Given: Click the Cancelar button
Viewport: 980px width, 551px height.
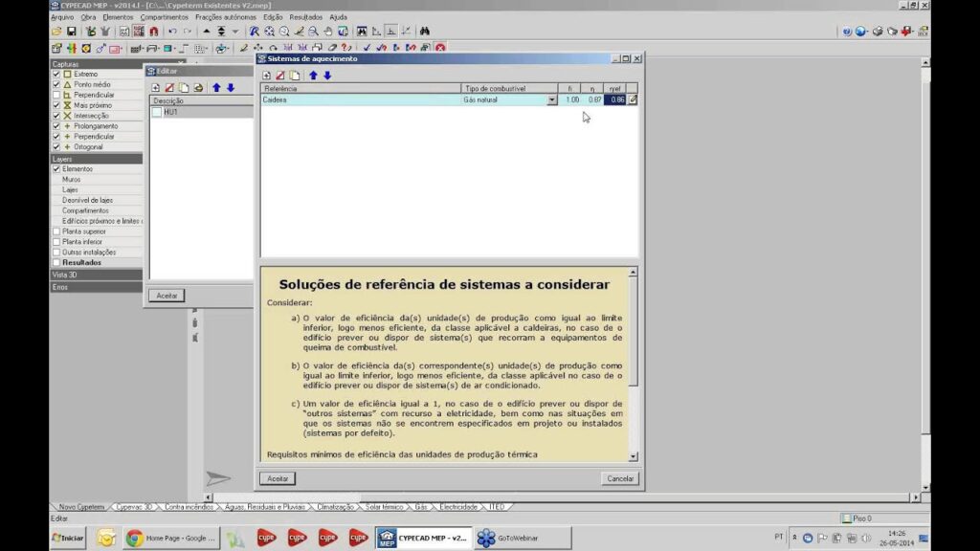Looking at the screenshot, I should pyautogui.click(x=620, y=478).
